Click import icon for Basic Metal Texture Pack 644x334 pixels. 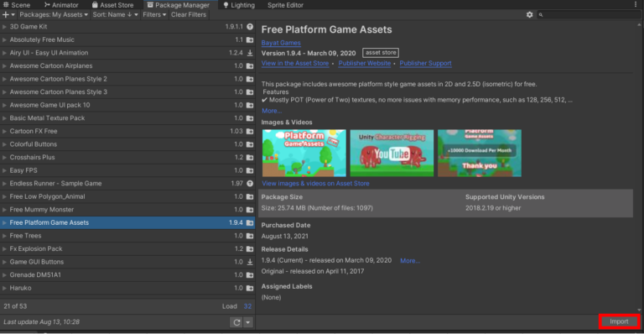pos(250,117)
